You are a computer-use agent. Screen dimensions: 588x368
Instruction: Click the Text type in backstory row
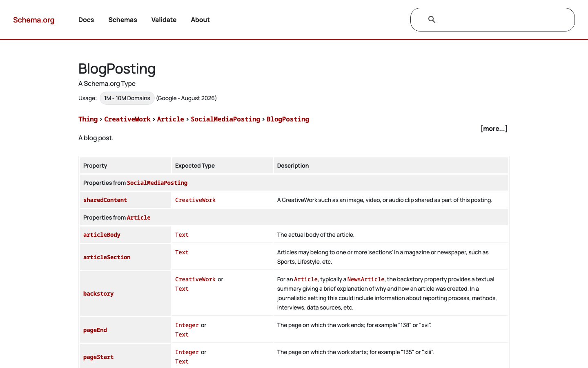(182, 289)
